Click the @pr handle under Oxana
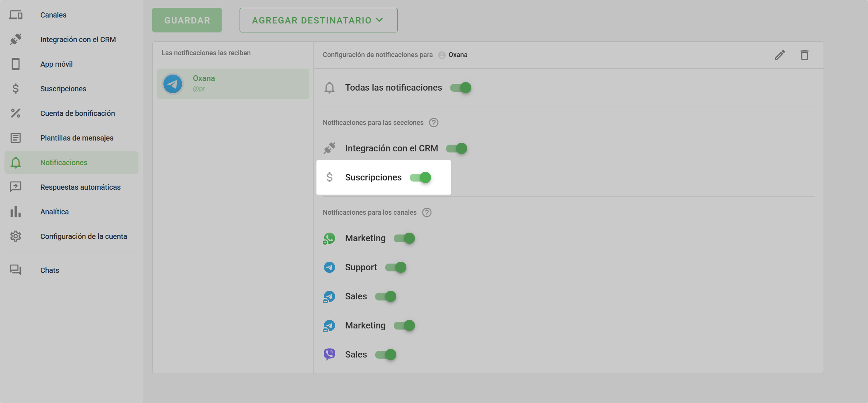The image size is (868, 403). point(199,89)
